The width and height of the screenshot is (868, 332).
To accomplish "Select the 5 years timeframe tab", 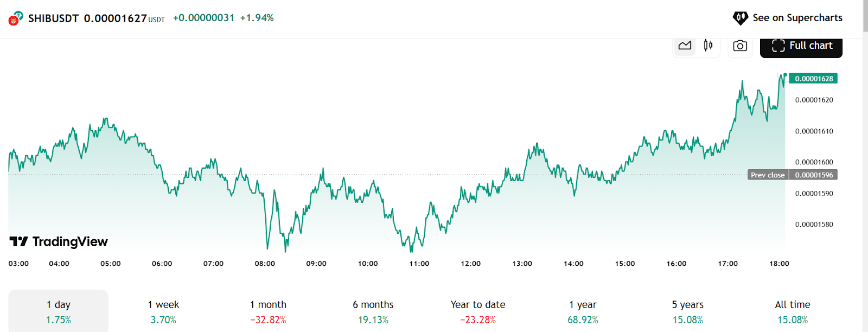I will pyautogui.click(x=688, y=311).
